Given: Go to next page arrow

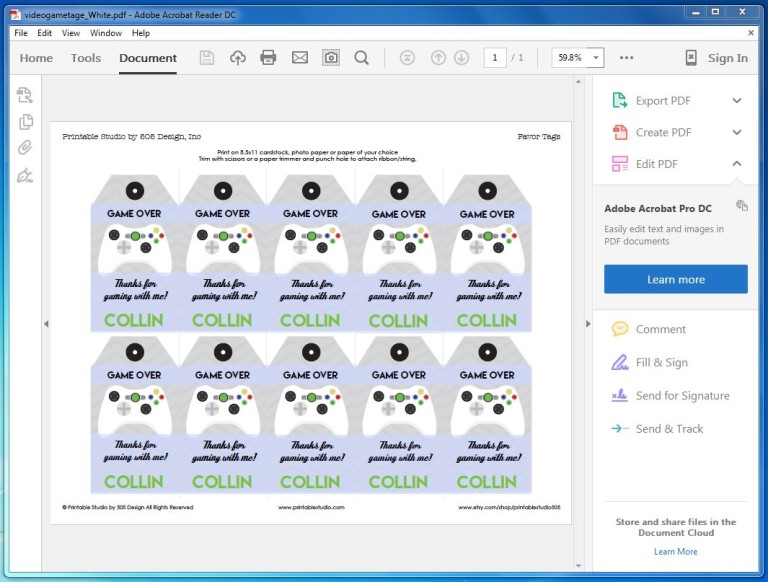Looking at the screenshot, I should (x=461, y=58).
